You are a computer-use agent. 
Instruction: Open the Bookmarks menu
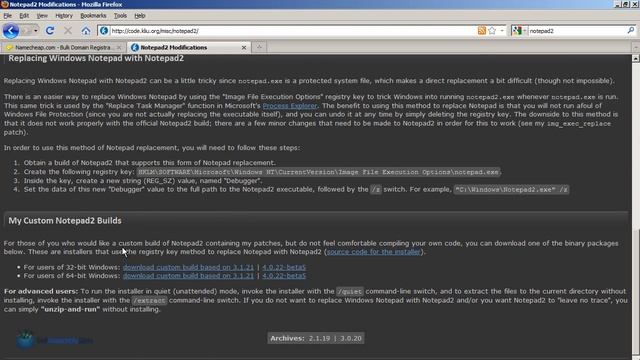[93, 16]
